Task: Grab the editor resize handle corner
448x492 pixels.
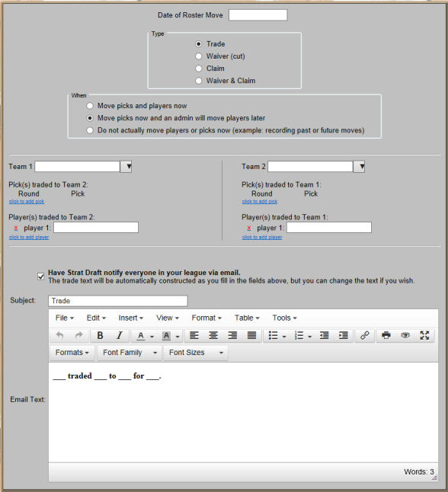Action: pos(434,478)
